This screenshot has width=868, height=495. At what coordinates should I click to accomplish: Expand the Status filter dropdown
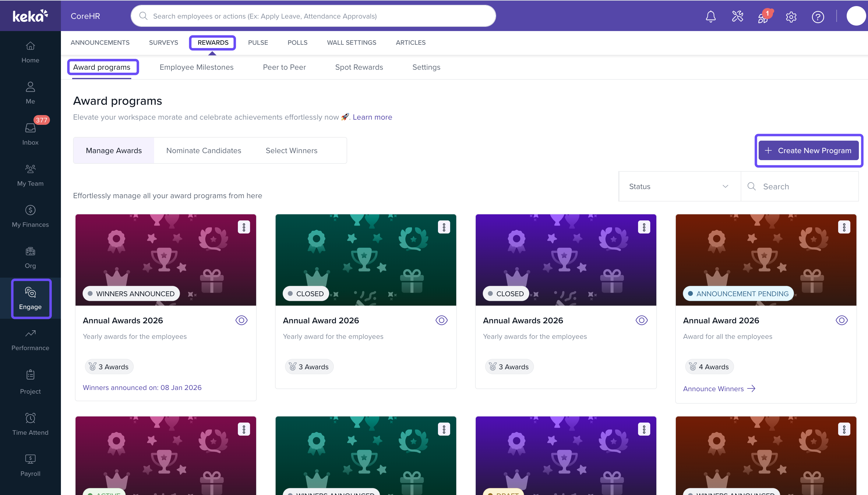click(x=679, y=186)
